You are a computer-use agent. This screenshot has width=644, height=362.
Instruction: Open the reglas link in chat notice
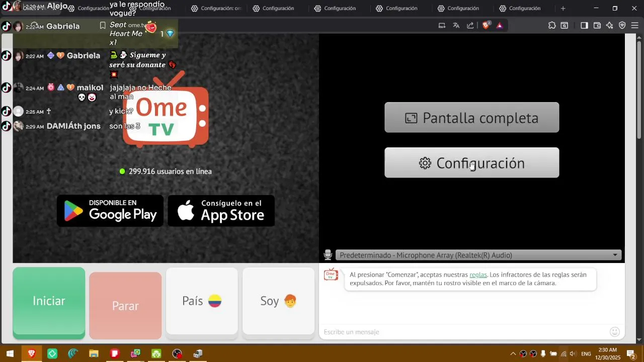(478, 275)
